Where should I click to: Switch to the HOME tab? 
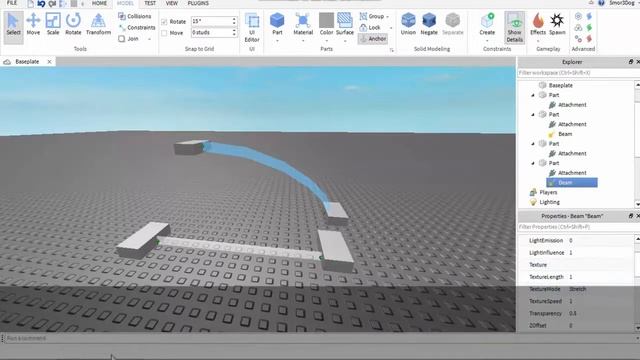[x=99, y=3]
